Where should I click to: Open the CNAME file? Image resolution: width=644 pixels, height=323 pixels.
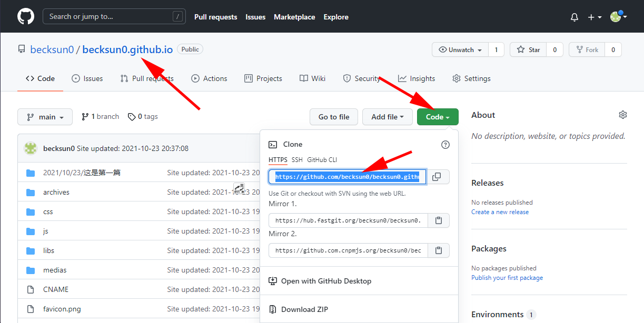pos(56,289)
